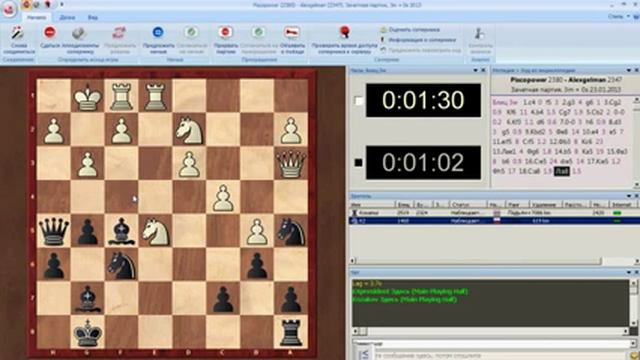The height and width of the screenshot is (360, 640).
Task: Click the greyed-out accept draw icon
Action: 191,32
